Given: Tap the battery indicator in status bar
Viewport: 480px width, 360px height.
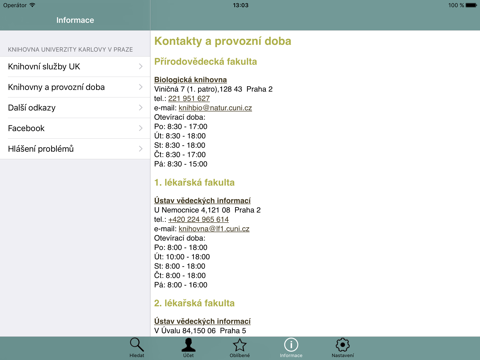Looking at the screenshot, I should [x=471, y=5].
